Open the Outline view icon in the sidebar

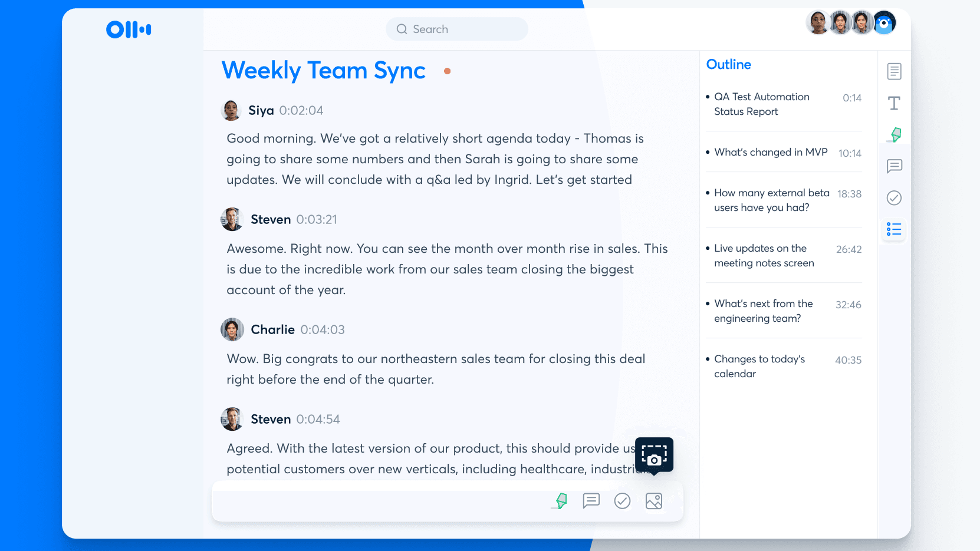click(894, 229)
